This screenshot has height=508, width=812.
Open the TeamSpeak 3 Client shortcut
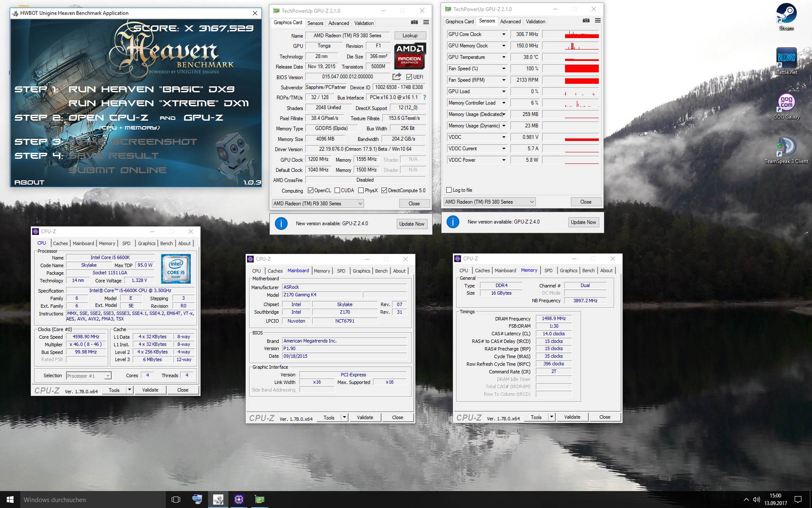[x=786, y=150]
